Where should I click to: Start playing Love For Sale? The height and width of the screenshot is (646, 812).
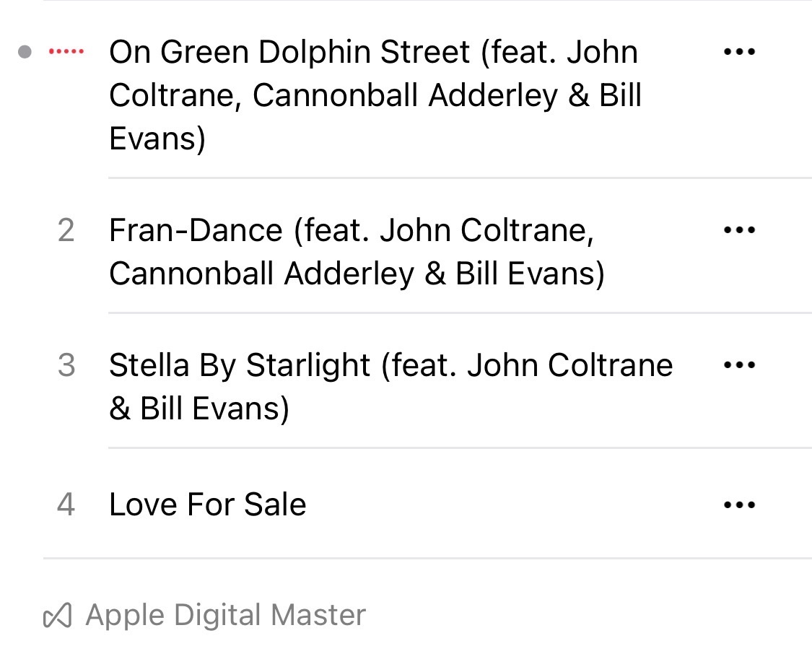[x=207, y=505]
